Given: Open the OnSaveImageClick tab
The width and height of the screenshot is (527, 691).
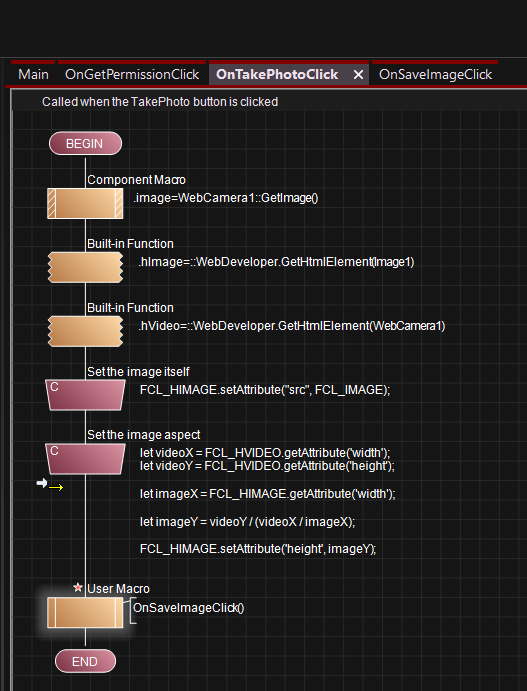Looking at the screenshot, I should 435,74.
